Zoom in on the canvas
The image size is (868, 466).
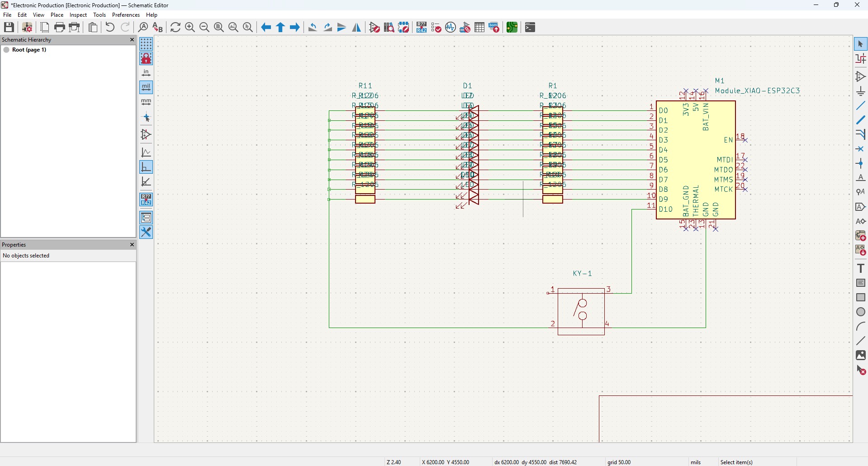pyautogui.click(x=190, y=27)
